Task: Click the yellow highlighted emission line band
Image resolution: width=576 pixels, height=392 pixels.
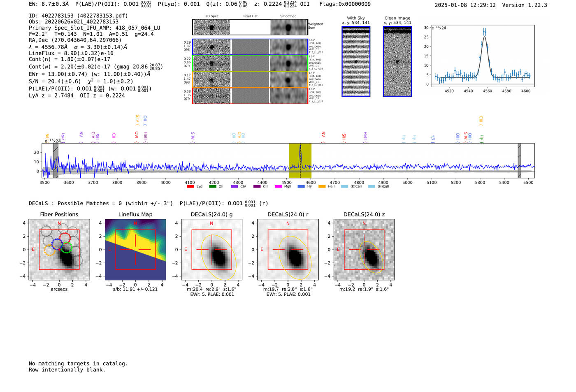Action: point(300,160)
